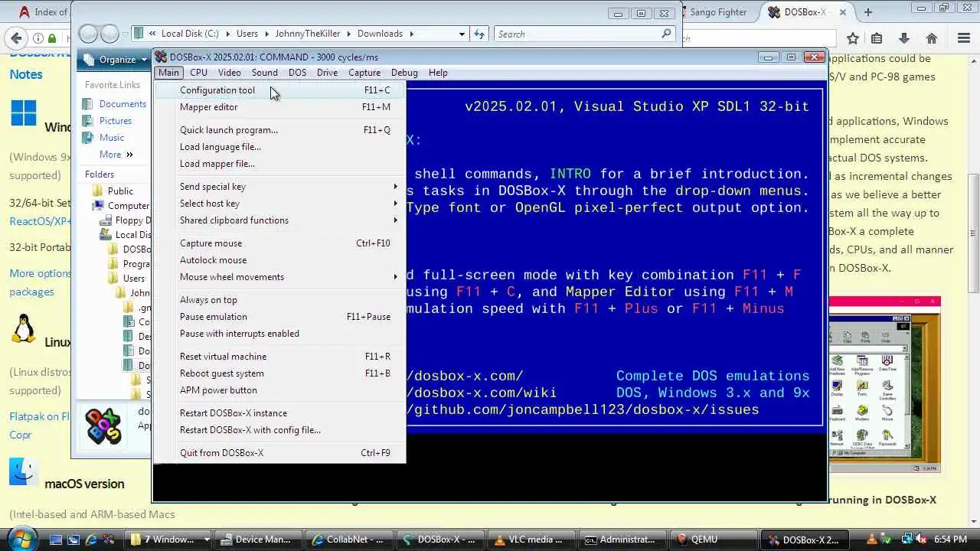Screen dimensions: 980x551
Task: Open the CPU menu in DOSBox-X
Action: click(x=198, y=73)
